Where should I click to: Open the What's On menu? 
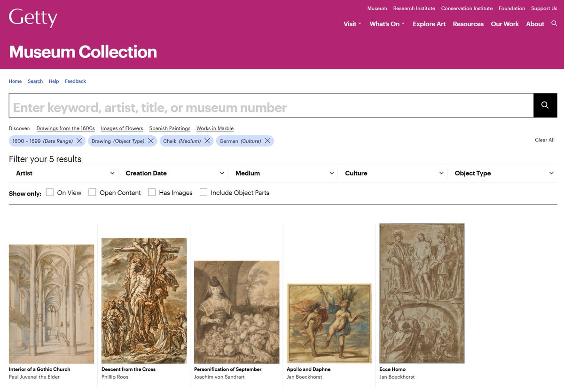point(387,24)
